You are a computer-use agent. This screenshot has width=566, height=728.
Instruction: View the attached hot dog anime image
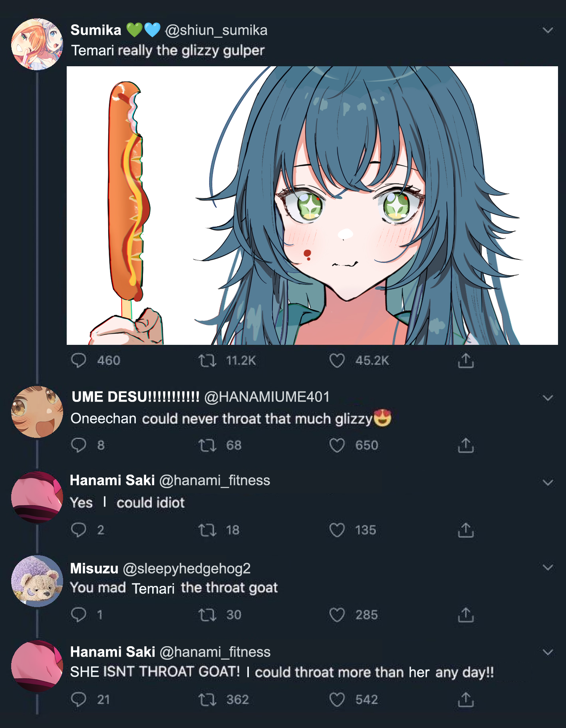(x=312, y=206)
